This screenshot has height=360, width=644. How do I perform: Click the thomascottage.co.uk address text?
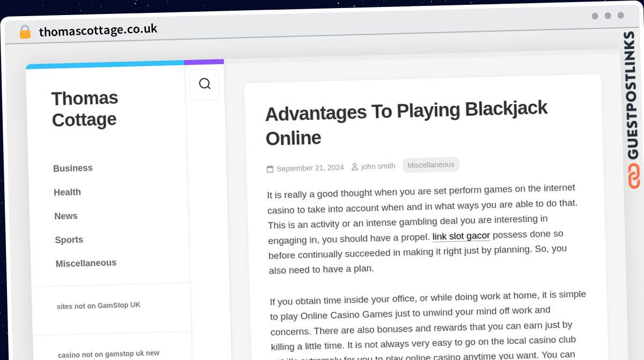[98, 30]
